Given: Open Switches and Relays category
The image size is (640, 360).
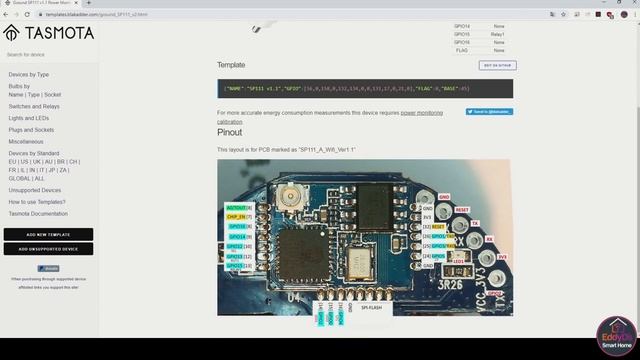Looking at the screenshot, I should (34, 106).
